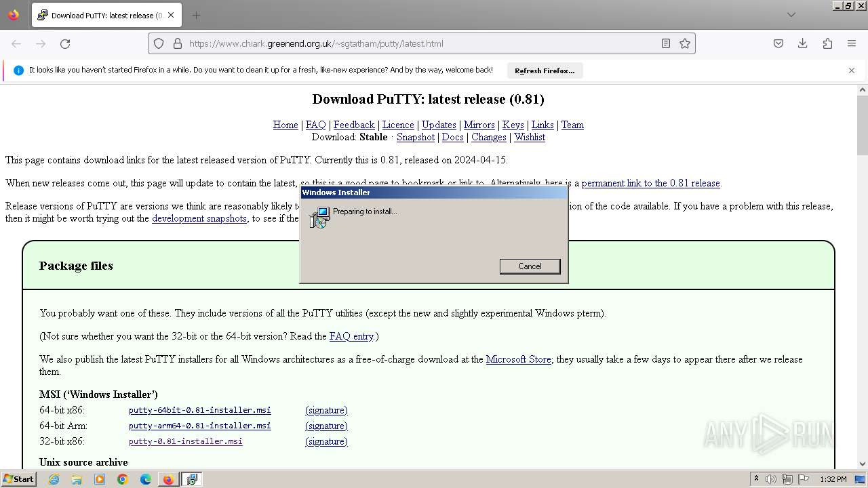Open the Updates link
Image resolution: width=868 pixels, height=488 pixels.
[439, 125]
